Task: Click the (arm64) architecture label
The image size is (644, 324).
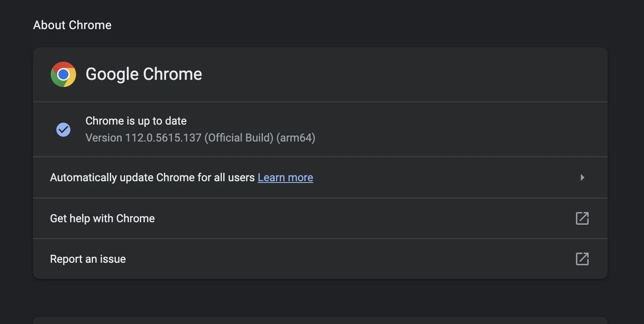Action: point(296,138)
